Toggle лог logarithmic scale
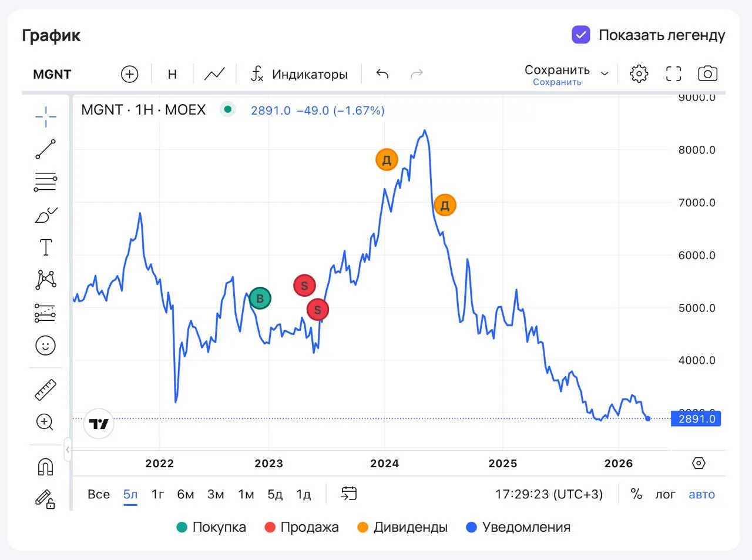The height and width of the screenshot is (560, 752). 665,494
